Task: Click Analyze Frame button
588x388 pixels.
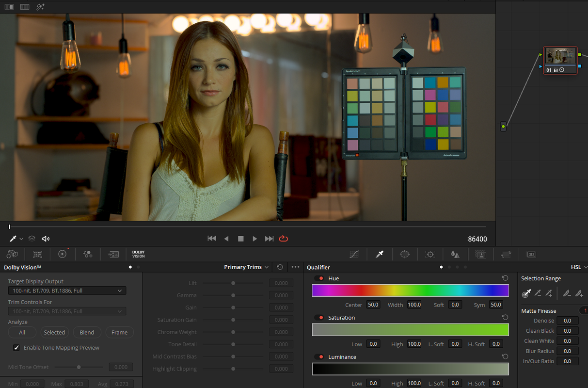Action: (119, 332)
